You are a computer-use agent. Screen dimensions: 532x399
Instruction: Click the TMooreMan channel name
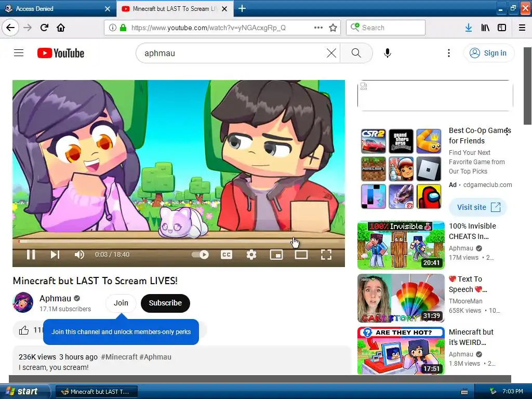pos(465,301)
